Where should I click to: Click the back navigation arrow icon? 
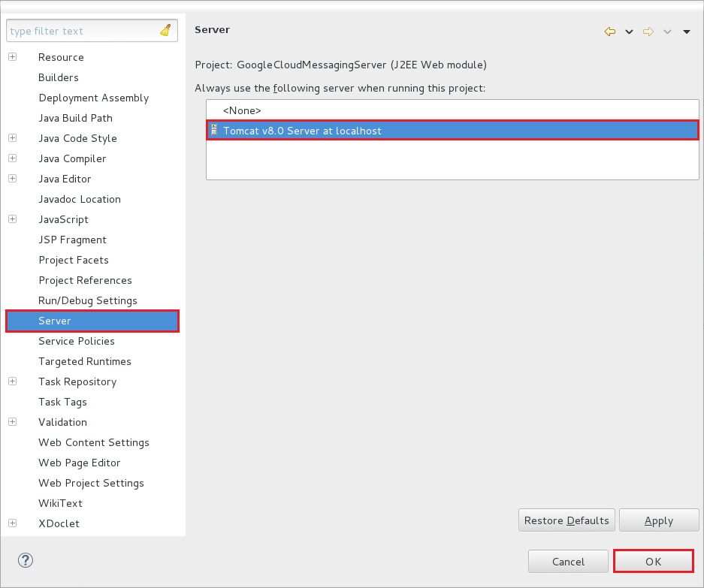pos(610,32)
